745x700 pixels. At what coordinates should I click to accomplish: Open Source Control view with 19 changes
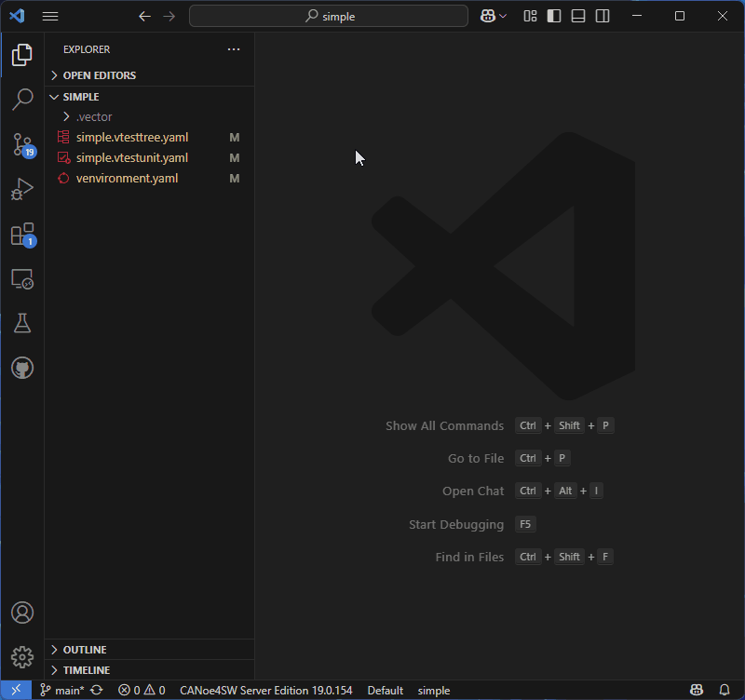(21, 144)
